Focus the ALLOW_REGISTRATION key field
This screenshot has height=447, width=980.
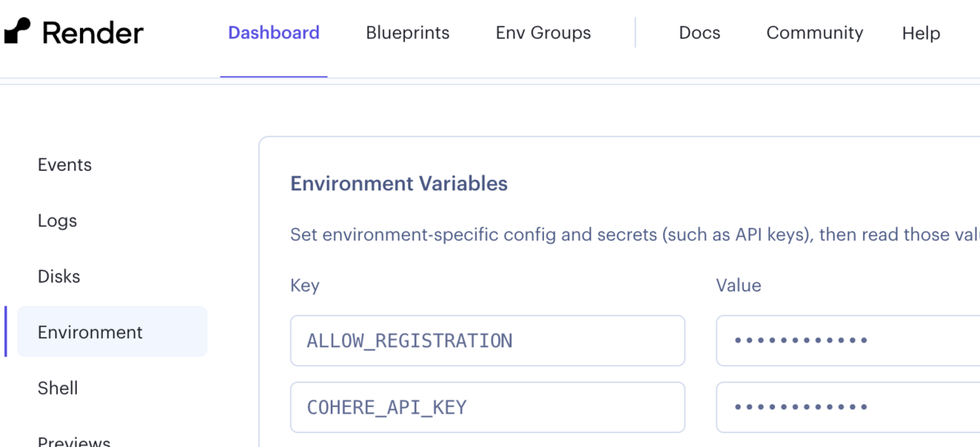487,341
